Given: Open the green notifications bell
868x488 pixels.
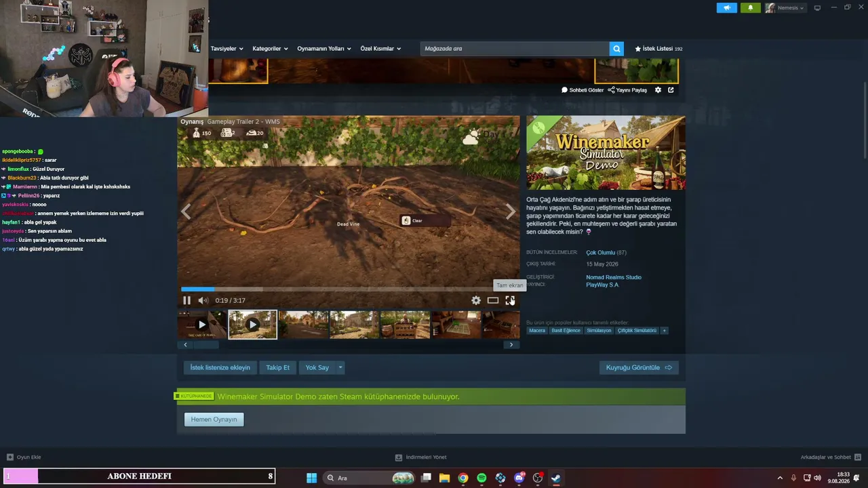Looking at the screenshot, I should (x=751, y=8).
